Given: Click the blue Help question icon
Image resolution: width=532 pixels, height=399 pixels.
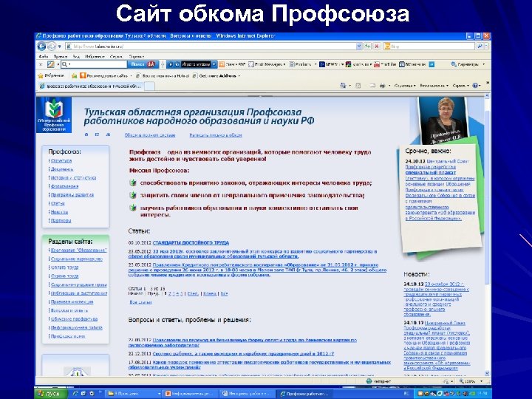Looking at the screenshot, I should click(475, 86).
